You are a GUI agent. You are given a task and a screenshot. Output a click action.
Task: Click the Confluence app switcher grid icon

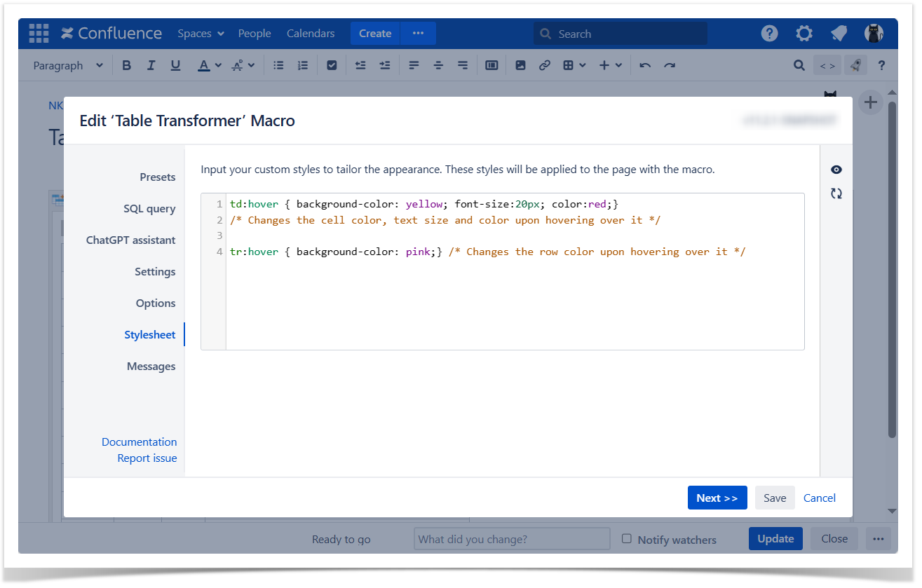tap(39, 34)
